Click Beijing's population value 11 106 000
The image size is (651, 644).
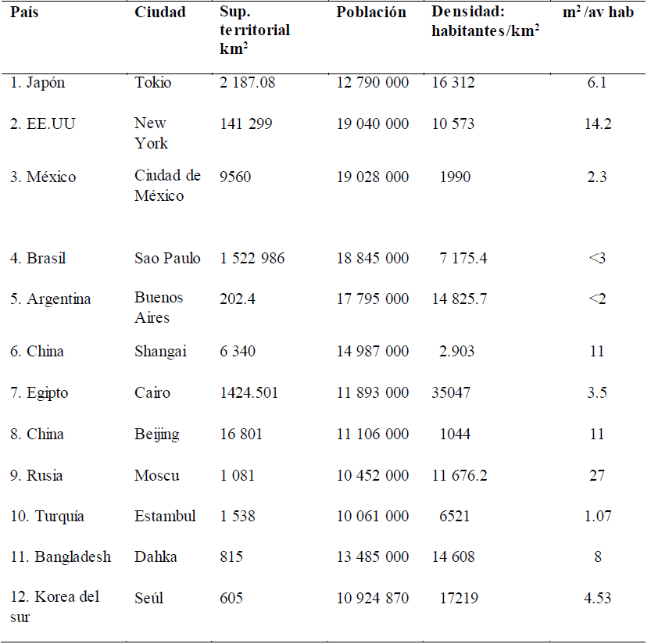pos(372,435)
